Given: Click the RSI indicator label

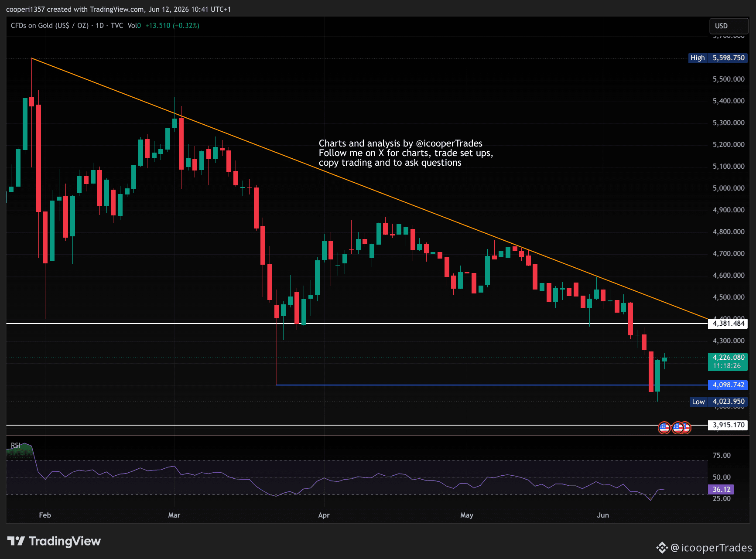Looking at the screenshot, I should coord(16,445).
